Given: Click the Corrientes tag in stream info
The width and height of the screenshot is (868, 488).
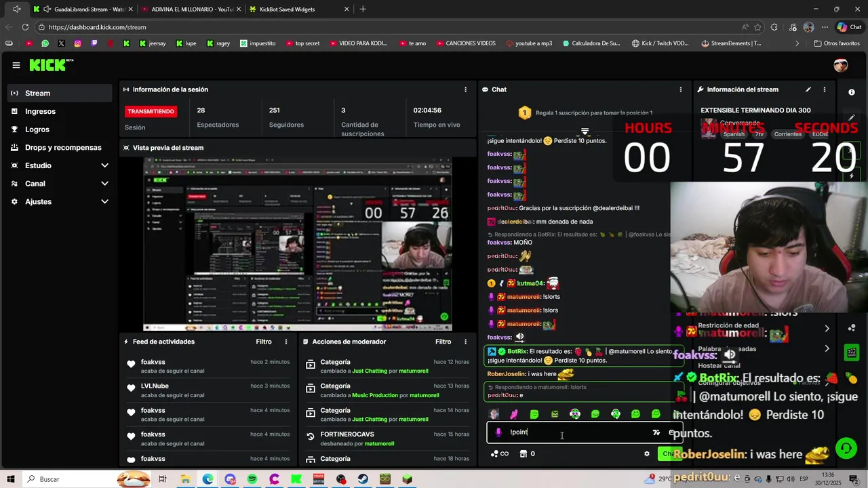Looking at the screenshot, I should tap(788, 134).
